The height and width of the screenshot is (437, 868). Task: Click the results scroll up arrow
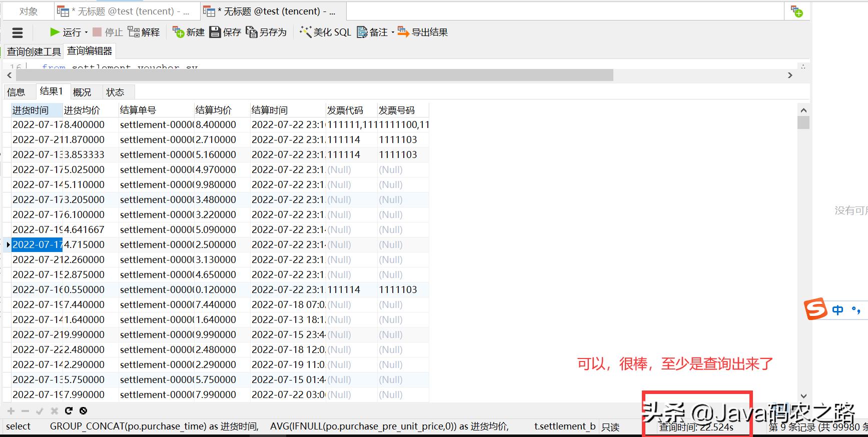coord(803,110)
